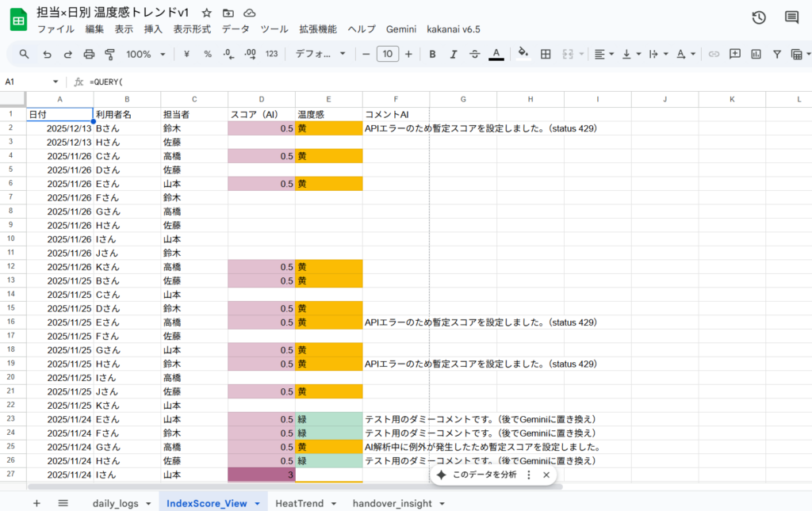Click the create filter icon
The height and width of the screenshot is (511, 812).
pyautogui.click(x=776, y=54)
